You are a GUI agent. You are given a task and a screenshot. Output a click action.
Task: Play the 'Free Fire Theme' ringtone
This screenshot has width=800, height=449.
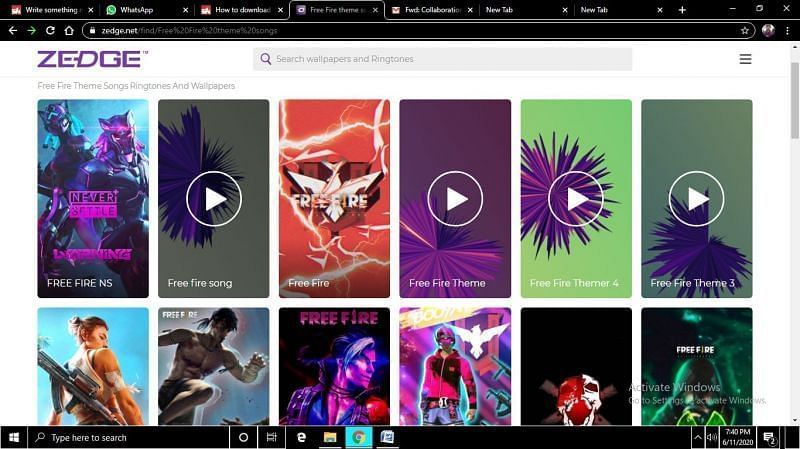click(x=455, y=198)
